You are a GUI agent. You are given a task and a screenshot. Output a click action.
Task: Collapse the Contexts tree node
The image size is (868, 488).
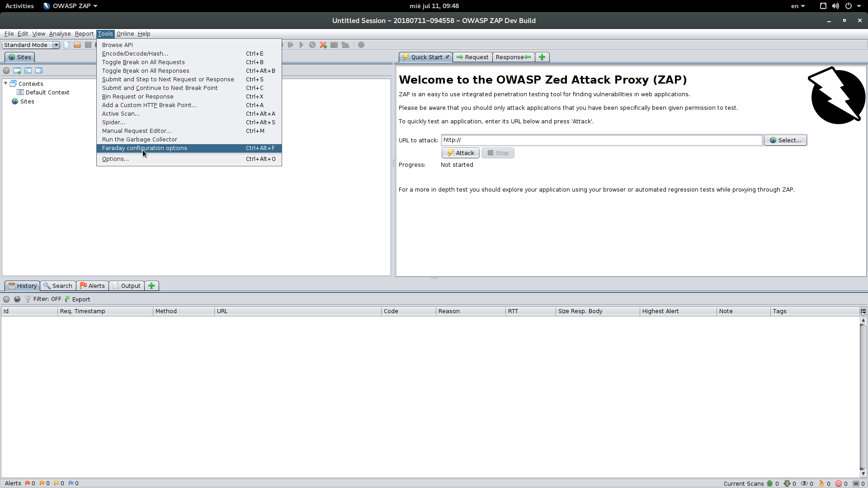tap(5, 84)
